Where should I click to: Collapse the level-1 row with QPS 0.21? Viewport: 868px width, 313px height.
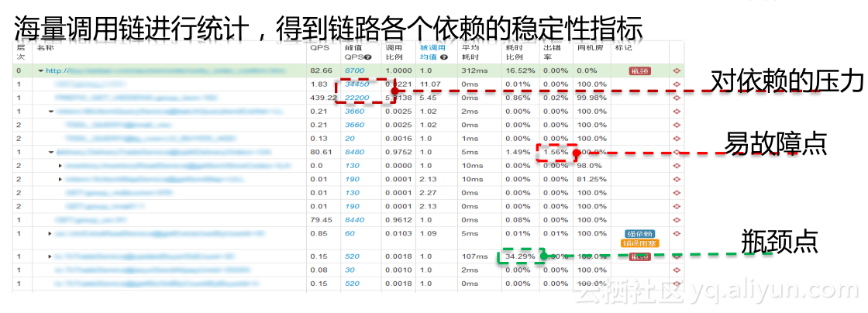(51, 111)
